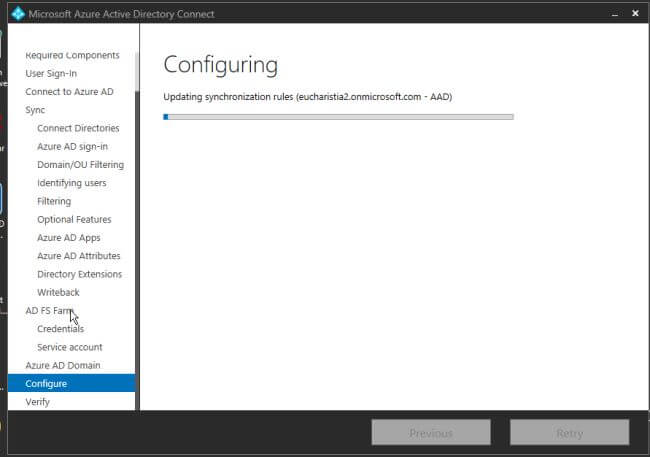Open the User Sign-In step
Viewport: 650px width, 457px height.
(x=51, y=73)
